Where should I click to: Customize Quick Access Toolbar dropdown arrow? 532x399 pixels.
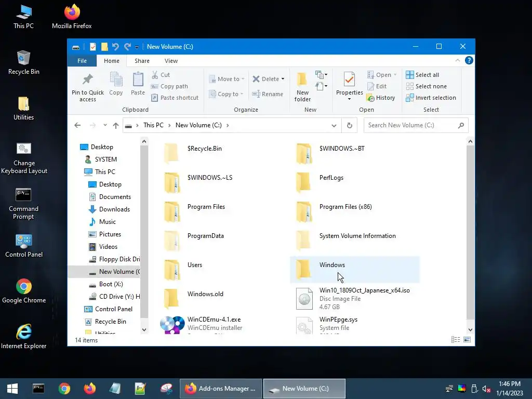click(137, 47)
